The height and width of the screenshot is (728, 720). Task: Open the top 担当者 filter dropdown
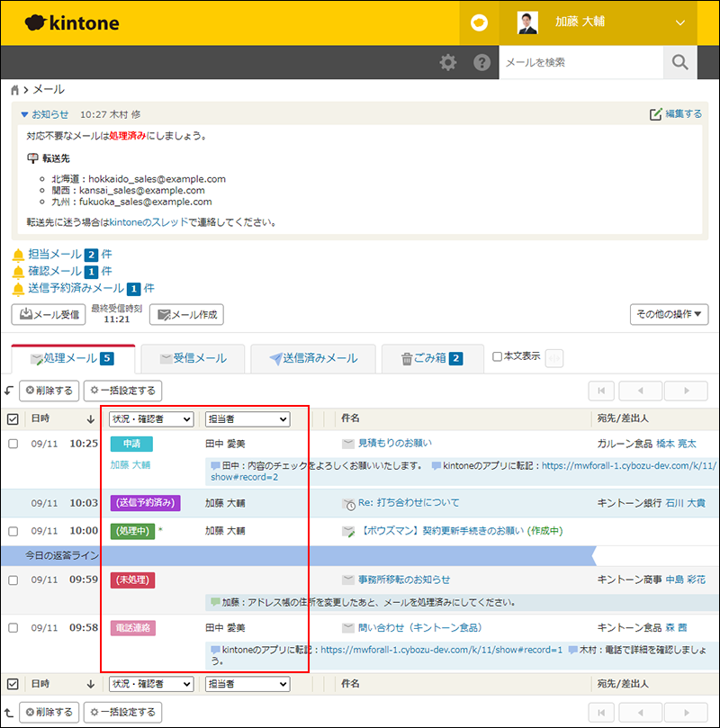tap(247, 419)
